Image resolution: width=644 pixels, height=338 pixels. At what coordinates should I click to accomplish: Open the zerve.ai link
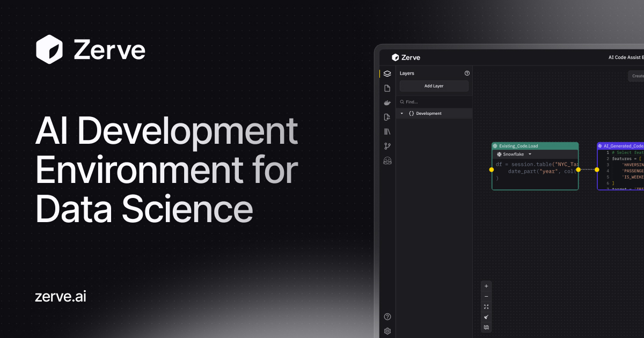tap(60, 297)
